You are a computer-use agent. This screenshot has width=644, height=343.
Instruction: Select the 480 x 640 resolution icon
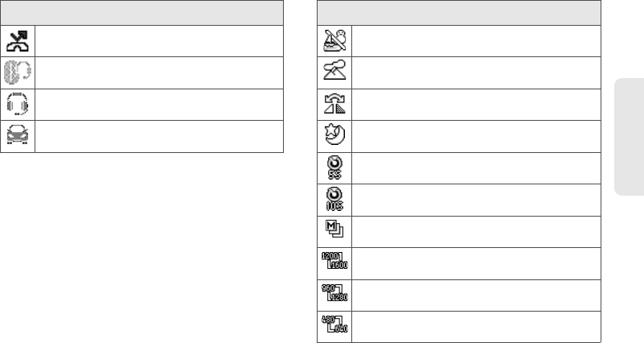click(x=334, y=324)
